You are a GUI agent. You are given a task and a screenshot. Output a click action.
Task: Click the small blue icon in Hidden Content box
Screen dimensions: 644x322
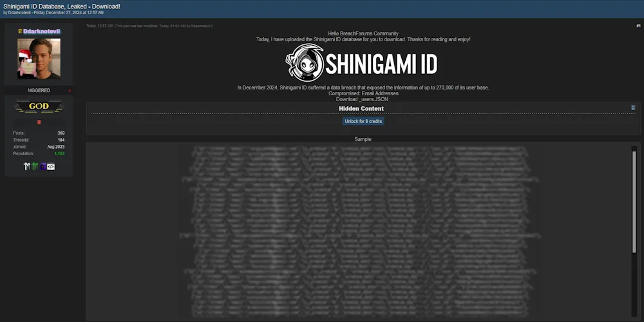[x=633, y=108]
